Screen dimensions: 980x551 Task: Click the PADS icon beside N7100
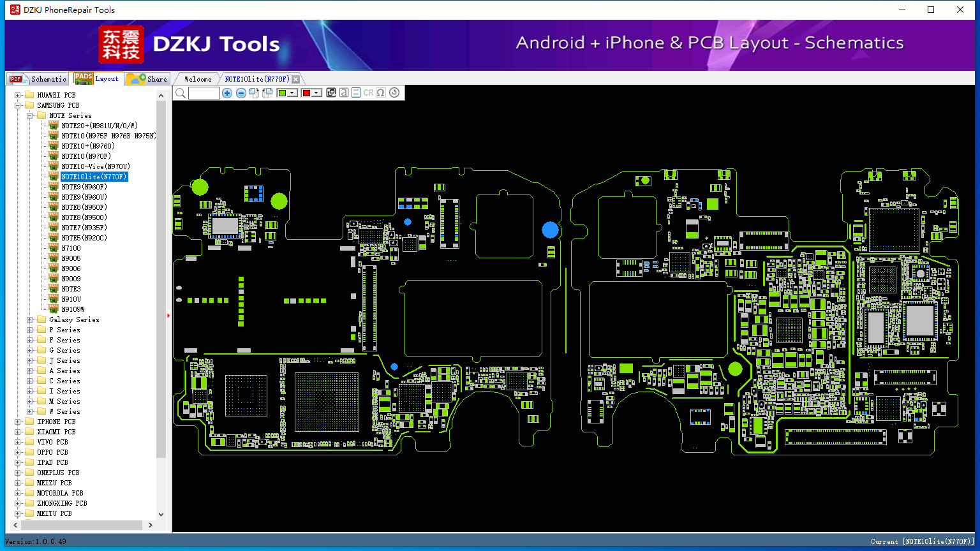54,248
